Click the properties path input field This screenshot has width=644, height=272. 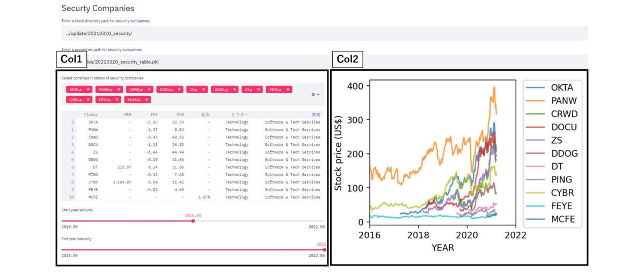pos(325,62)
